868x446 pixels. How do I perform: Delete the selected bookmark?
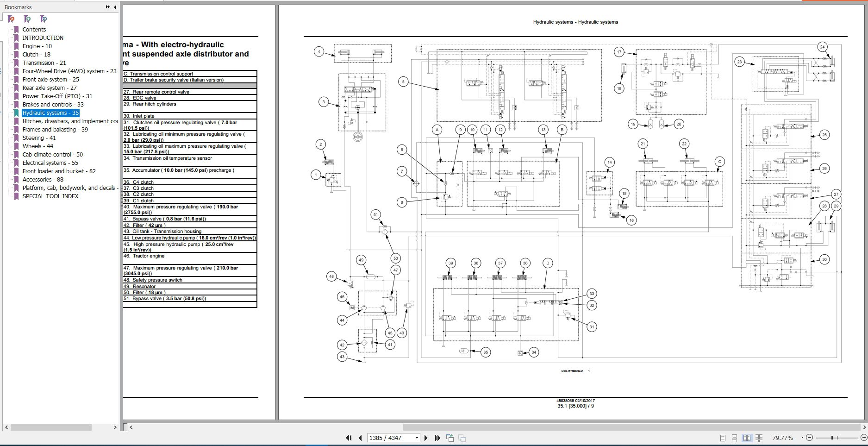(x=11, y=19)
